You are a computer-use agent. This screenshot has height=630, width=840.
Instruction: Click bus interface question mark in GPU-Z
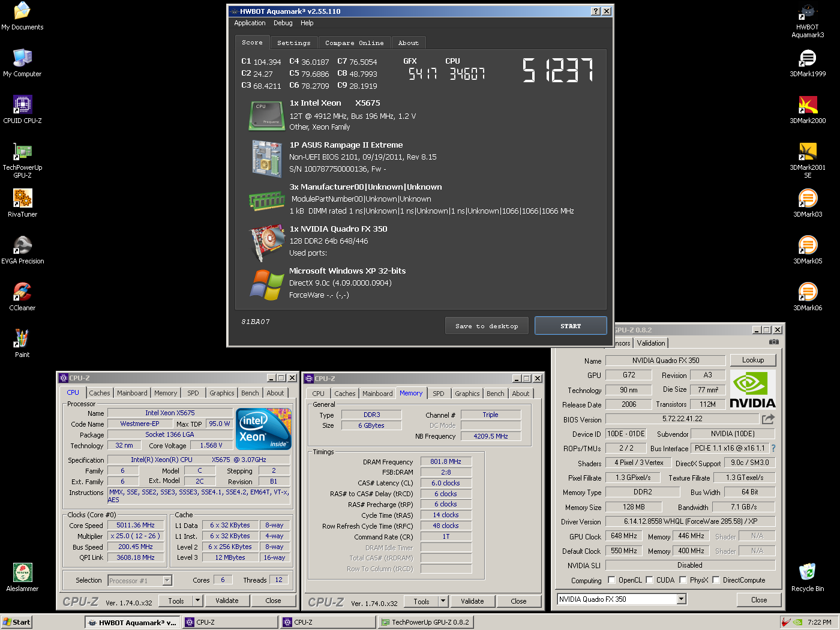coord(773,448)
